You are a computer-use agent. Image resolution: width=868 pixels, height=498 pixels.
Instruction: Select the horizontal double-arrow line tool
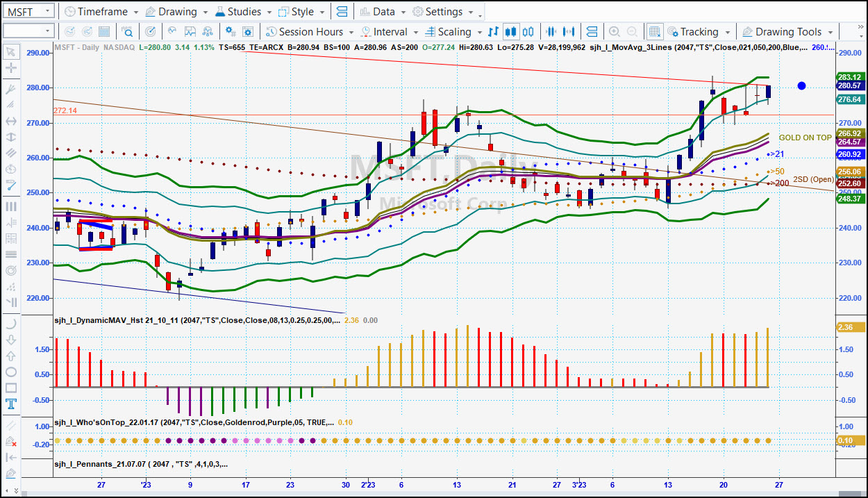click(11, 120)
